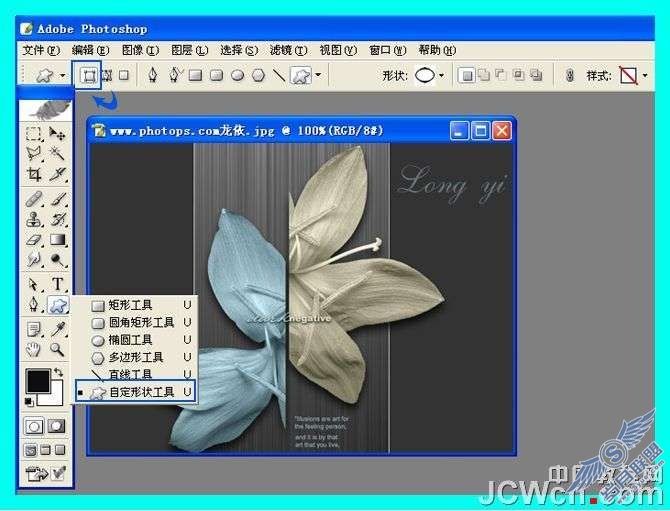Open the 滤镜(T) menu
The width and height of the screenshot is (670, 511).
288,50
